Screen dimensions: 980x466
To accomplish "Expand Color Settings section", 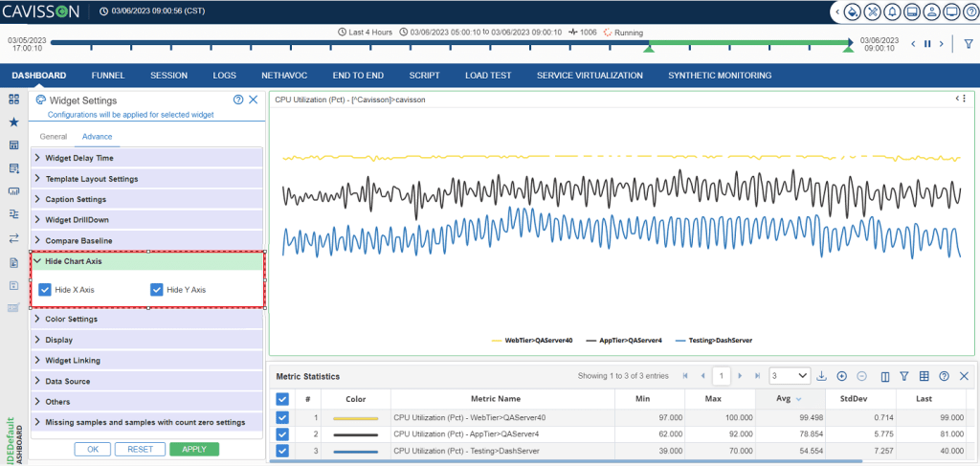I will (146, 320).
